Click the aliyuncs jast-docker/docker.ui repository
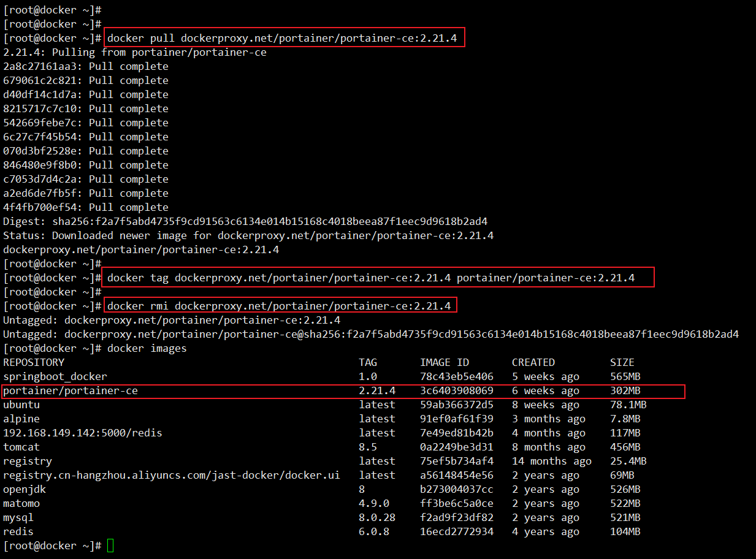This screenshot has width=756, height=559. [x=172, y=475]
